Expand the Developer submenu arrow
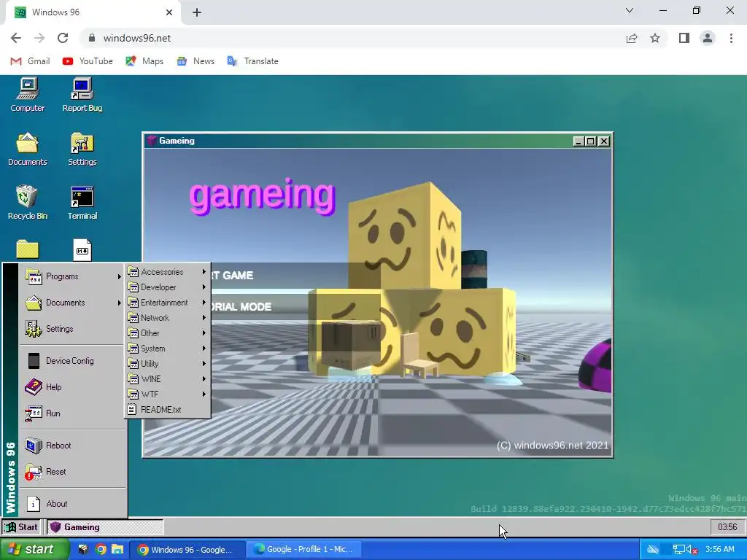747x560 pixels. 204,287
